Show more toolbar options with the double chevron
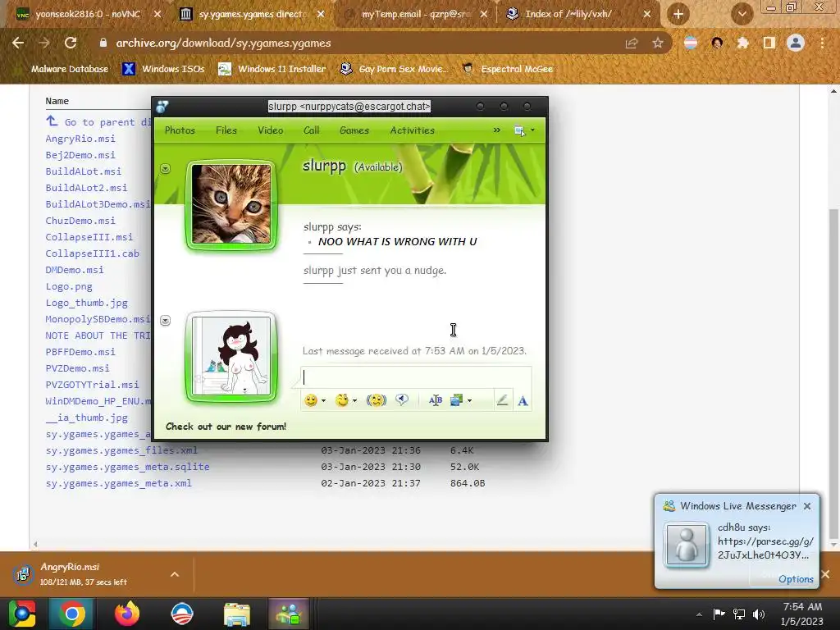The width and height of the screenshot is (840, 630). 496,130
